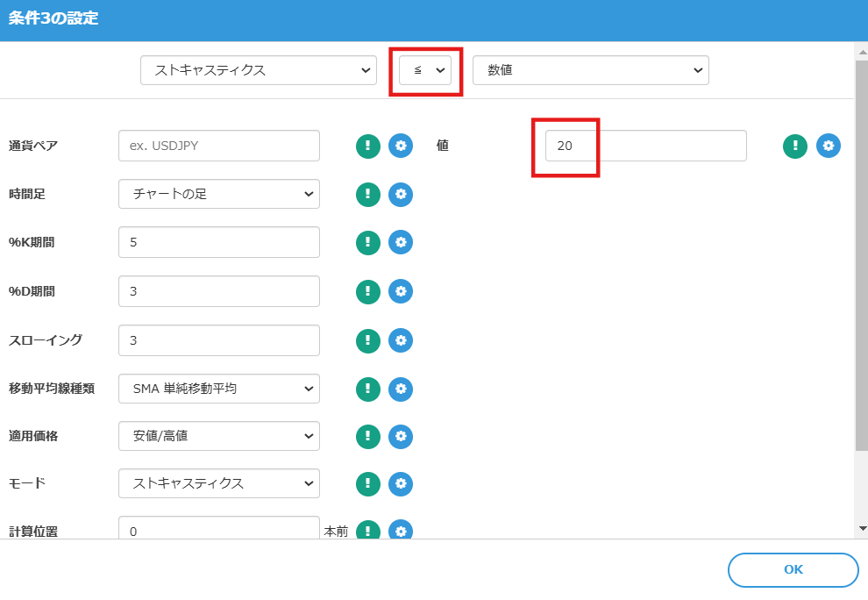This screenshot has height=600, width=868.
Task: Click the scrollbar down arrow
Action: [x=862, y=528]
